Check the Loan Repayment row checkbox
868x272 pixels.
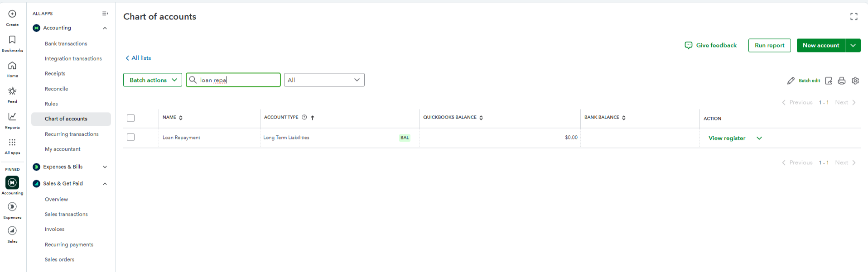pos(131,137)
